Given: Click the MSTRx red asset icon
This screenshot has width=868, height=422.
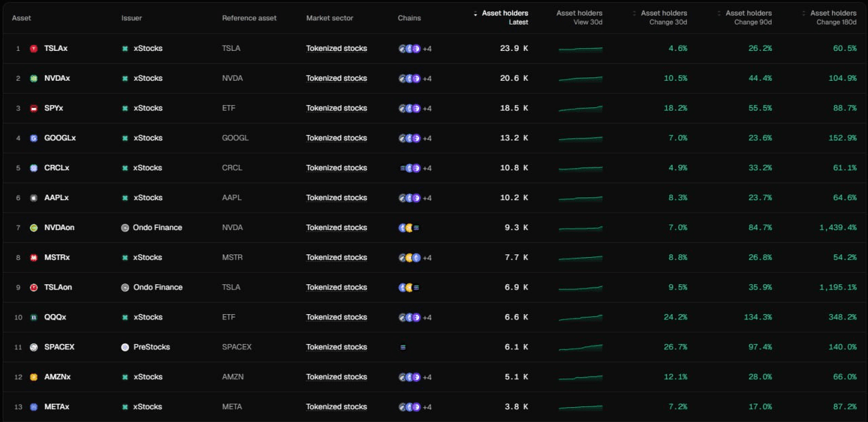Looking at the screenshot, I should [34, 258].
